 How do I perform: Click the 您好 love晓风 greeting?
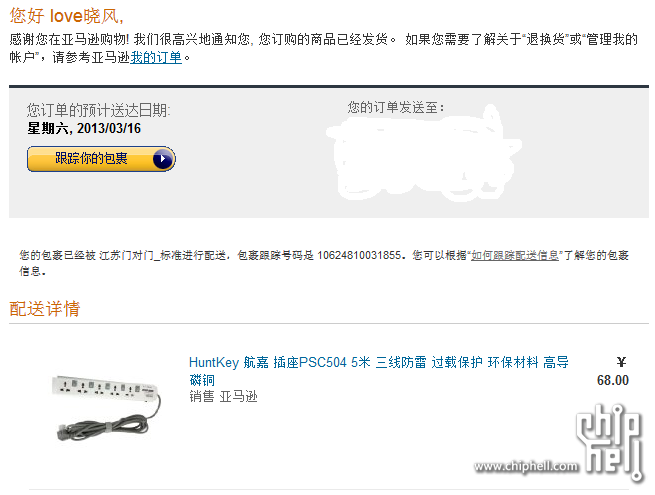click(66, 16)
